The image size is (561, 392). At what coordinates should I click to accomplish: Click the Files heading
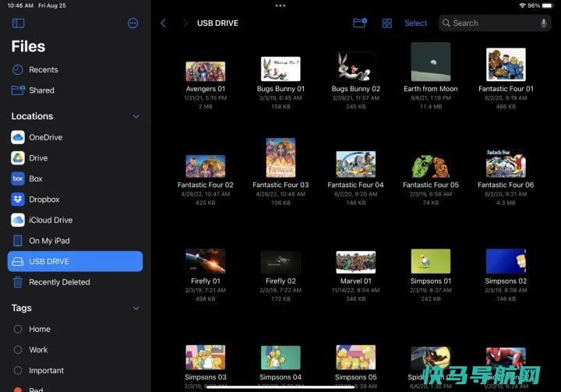point(28,47)
